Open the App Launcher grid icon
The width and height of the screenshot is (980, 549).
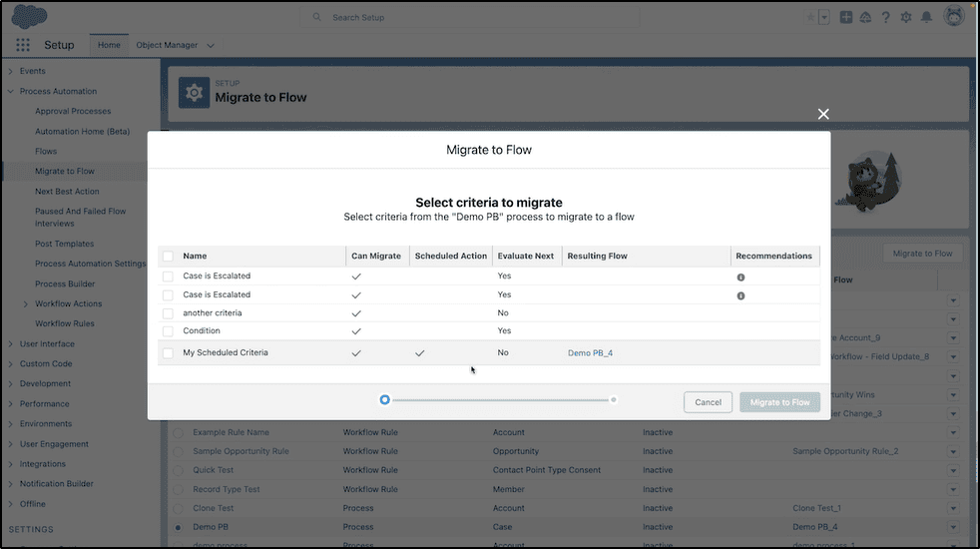coord(23,45)
